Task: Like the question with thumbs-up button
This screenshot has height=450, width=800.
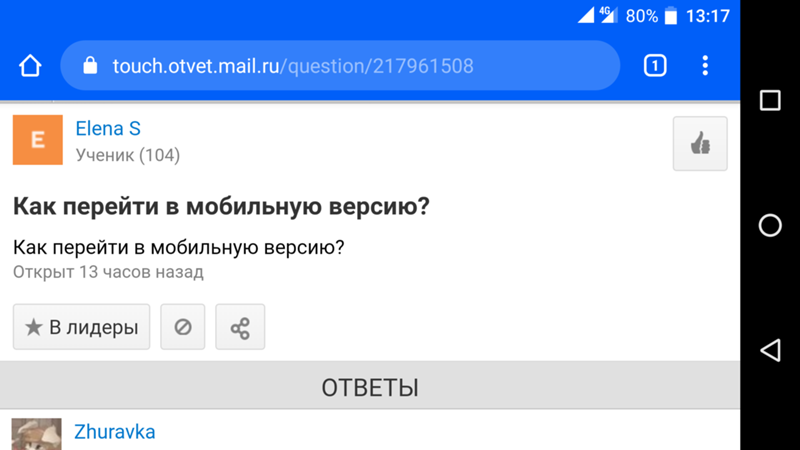Action: (x=700, y=144)
